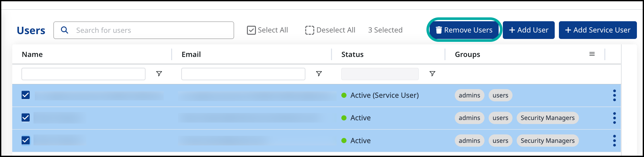This screenshot has height=157, width=644.
Task: Click the Security Managers tag in second row
Action: pos(547,118)
